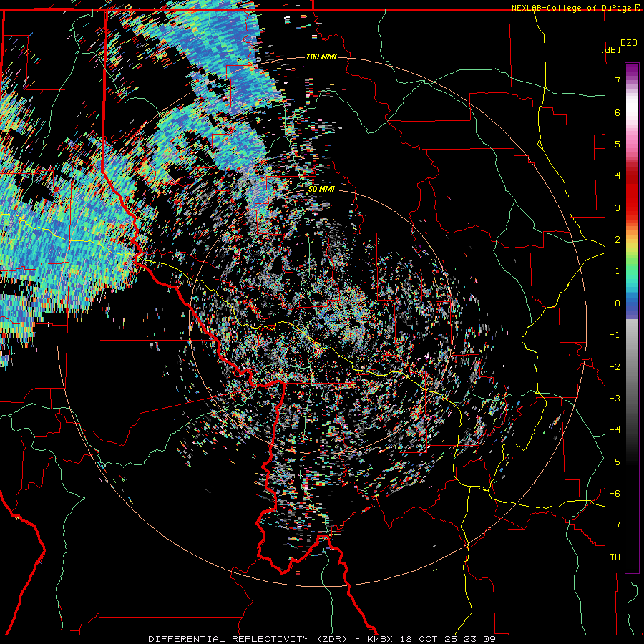This screenshot has width=644, height=644.
Task: Click the 100 NMI range ring label
Action: click(321, 57)
